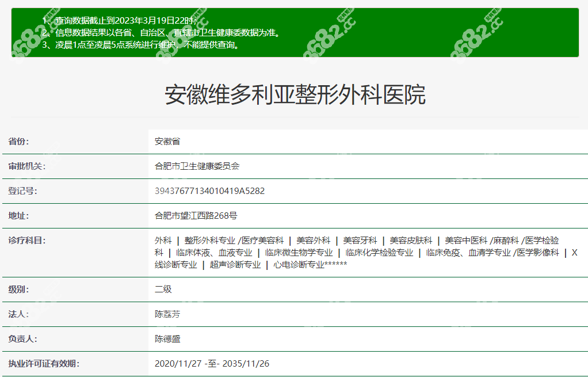Screen dimensions: 588x377
Task: Click 美容牙科 in the departments list
Action: (360, 241)
